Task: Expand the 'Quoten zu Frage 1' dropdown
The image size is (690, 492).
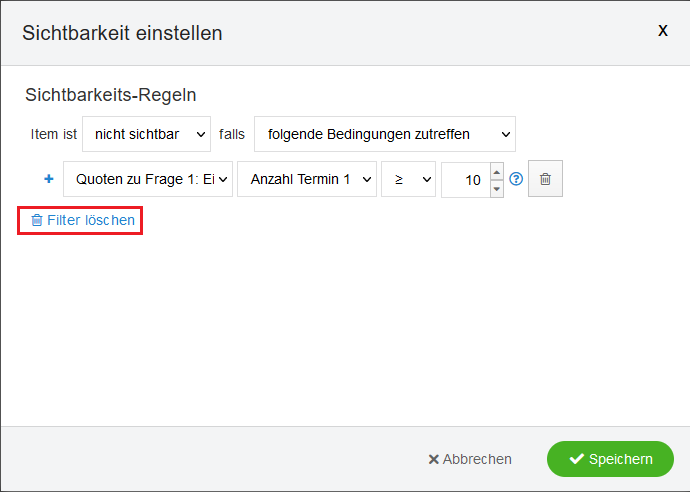Action: click(x=148, y=179)
